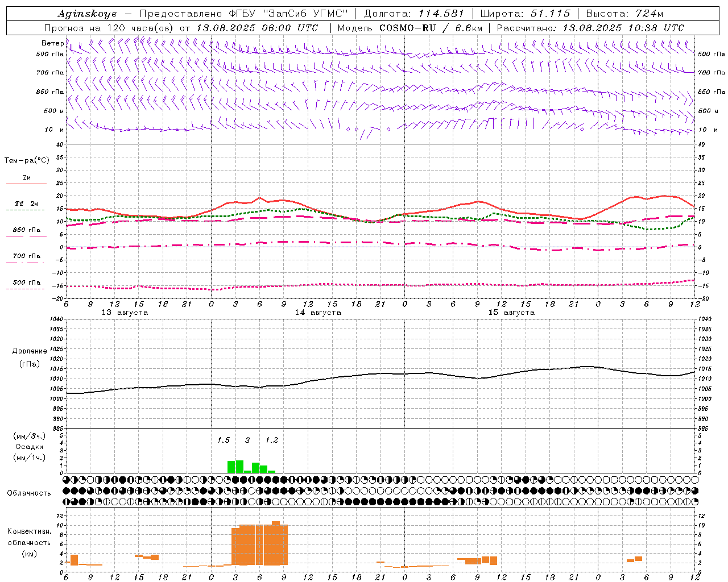Click the 1040 label on left pressure axis
This screenshot has width=728, height=582.
(x=55, y=319)
